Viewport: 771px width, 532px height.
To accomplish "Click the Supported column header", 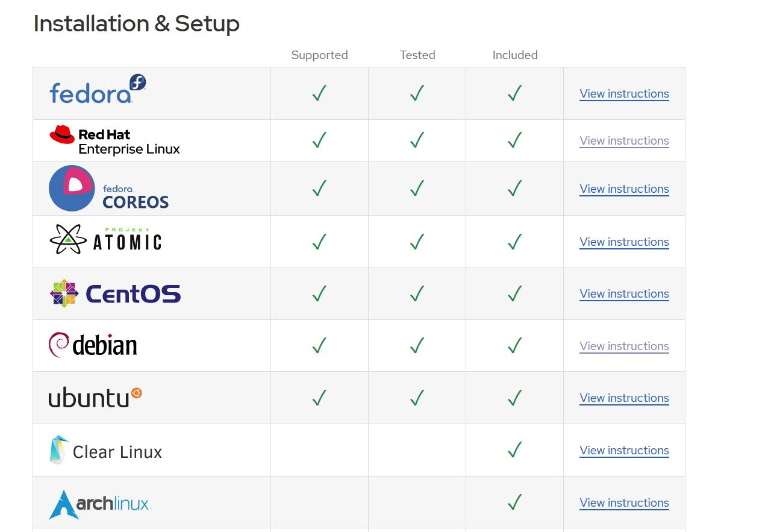I will 319,55.
